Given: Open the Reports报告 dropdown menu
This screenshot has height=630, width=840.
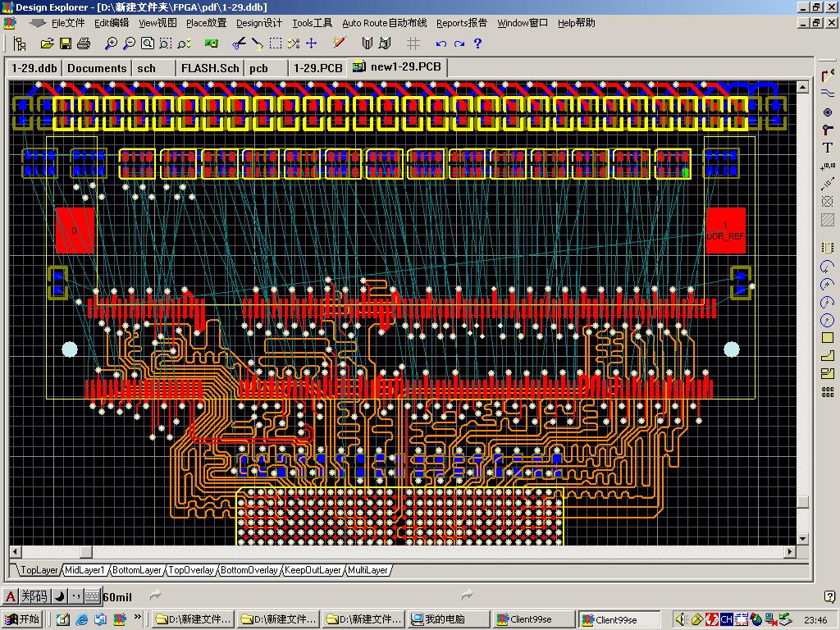Looking at the screenshot, I should point(461,23).
